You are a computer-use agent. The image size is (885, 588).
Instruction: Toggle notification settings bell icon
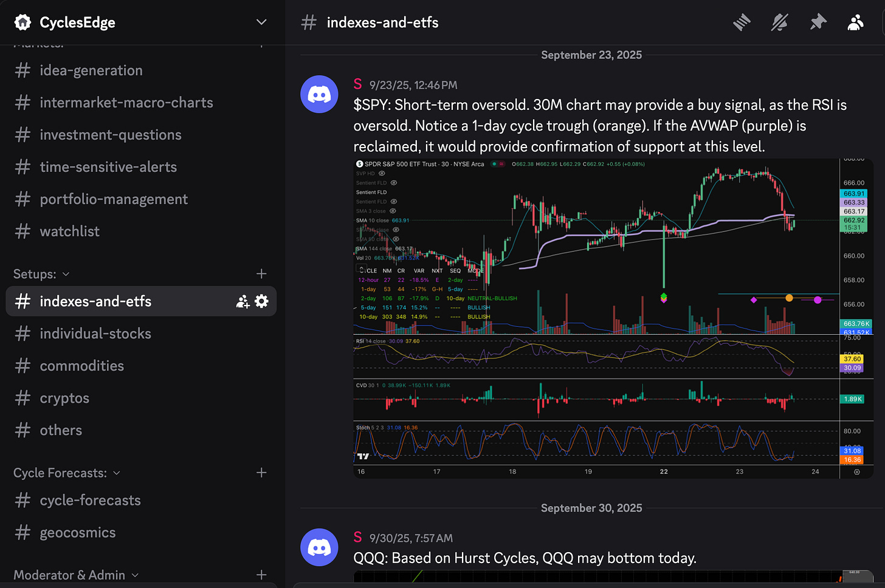[x=779, y=23]
